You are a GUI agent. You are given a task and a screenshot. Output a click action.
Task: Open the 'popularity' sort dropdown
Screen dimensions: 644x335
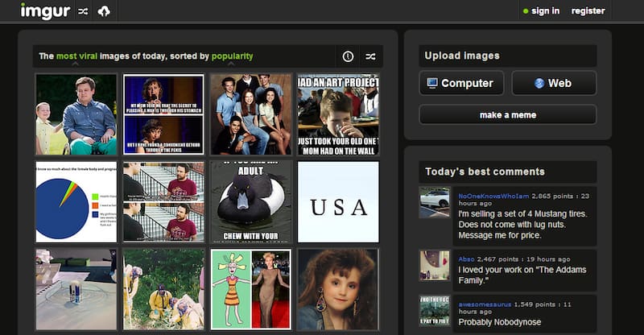coord(233,56)
